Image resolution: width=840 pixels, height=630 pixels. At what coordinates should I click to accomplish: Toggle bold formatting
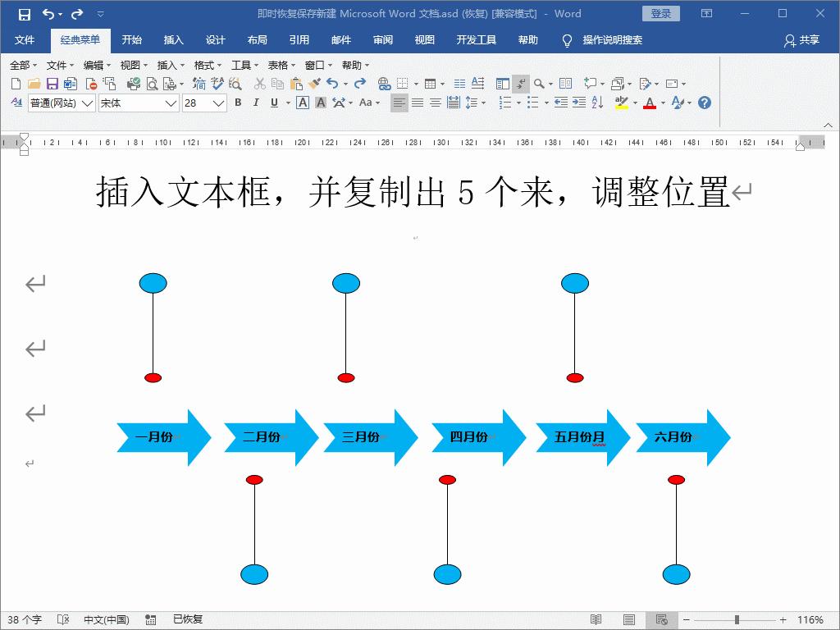(237, 103)
